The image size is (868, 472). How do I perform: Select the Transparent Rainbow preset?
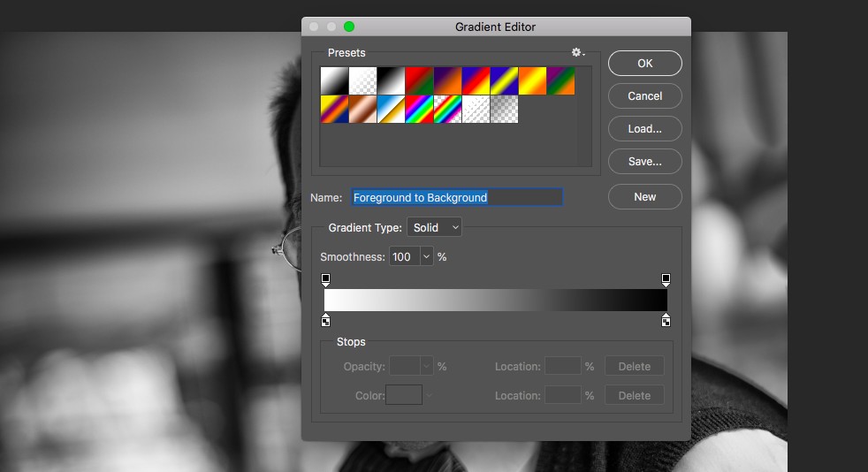(x=447, y=109)
